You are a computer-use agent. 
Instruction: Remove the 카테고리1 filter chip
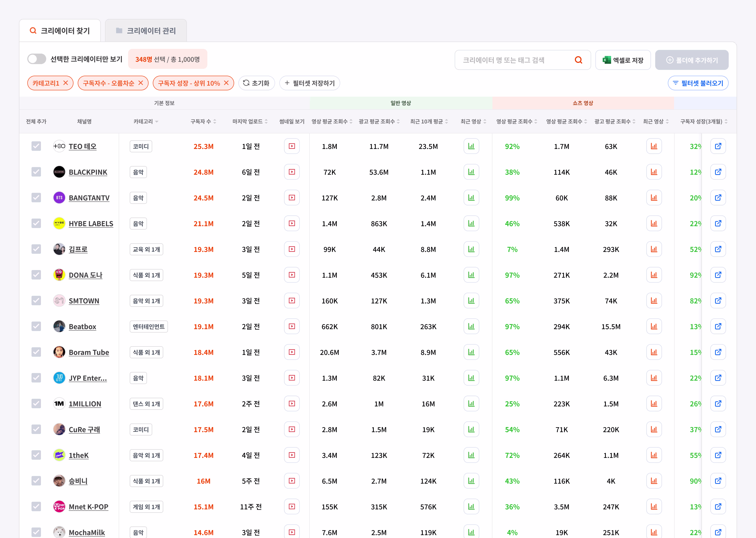pyautogui.click(x=66, y=83)
